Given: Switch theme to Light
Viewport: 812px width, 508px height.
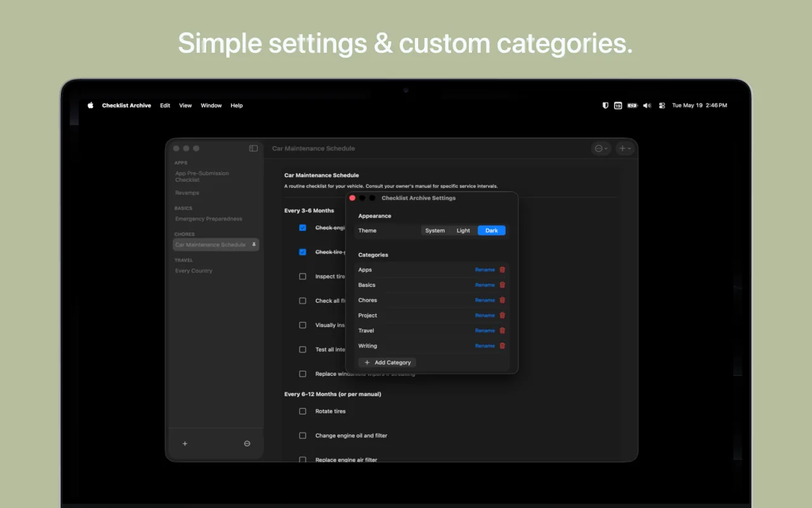Looking at the screenshot, I should [464, 231].
